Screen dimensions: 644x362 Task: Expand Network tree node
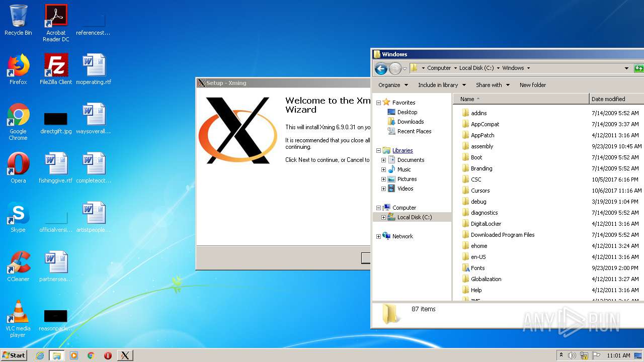click(378, 236)
